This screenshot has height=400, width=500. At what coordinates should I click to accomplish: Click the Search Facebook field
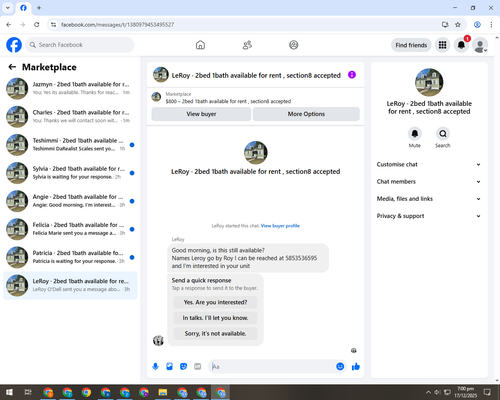(80, 45)
